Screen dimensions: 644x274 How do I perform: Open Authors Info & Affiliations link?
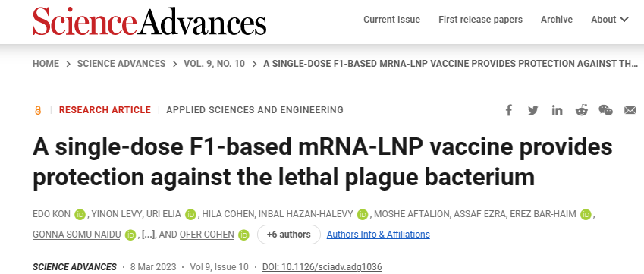pyautogui.click(x=379, y=235)
